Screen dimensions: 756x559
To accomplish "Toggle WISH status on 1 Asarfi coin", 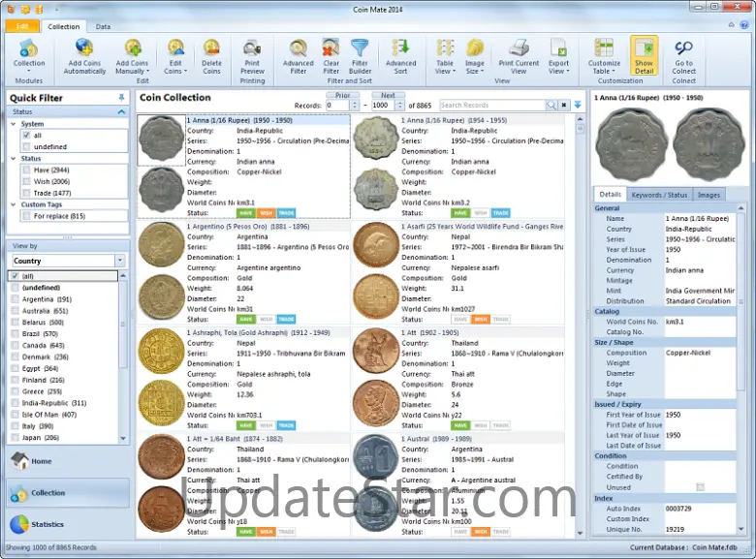I will [x=481, y=319].
